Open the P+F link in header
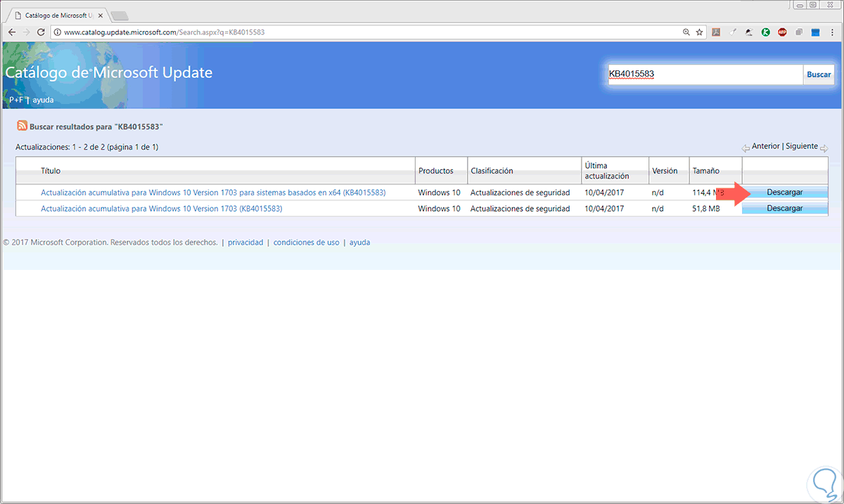This screenshot has height=504, width=844. pos(16,100)
